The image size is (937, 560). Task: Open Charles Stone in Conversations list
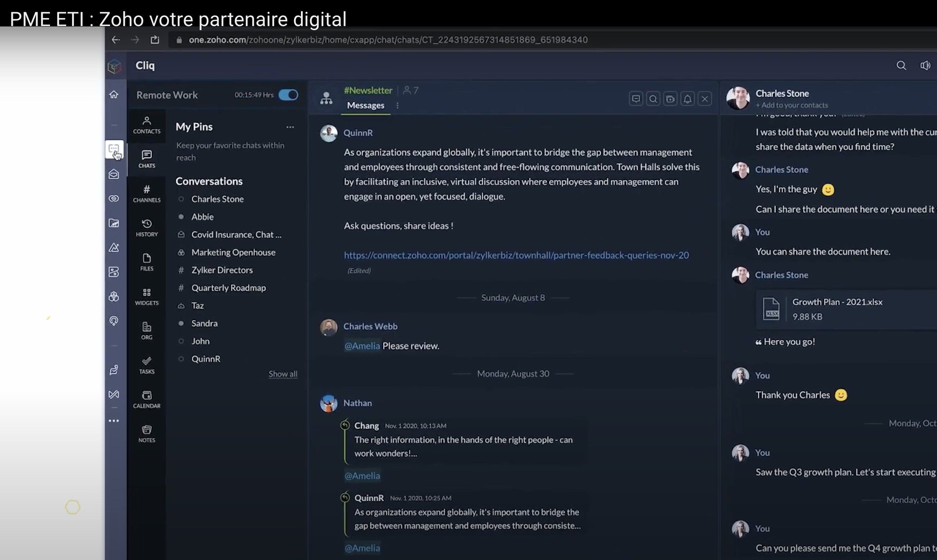click(218, 199)
